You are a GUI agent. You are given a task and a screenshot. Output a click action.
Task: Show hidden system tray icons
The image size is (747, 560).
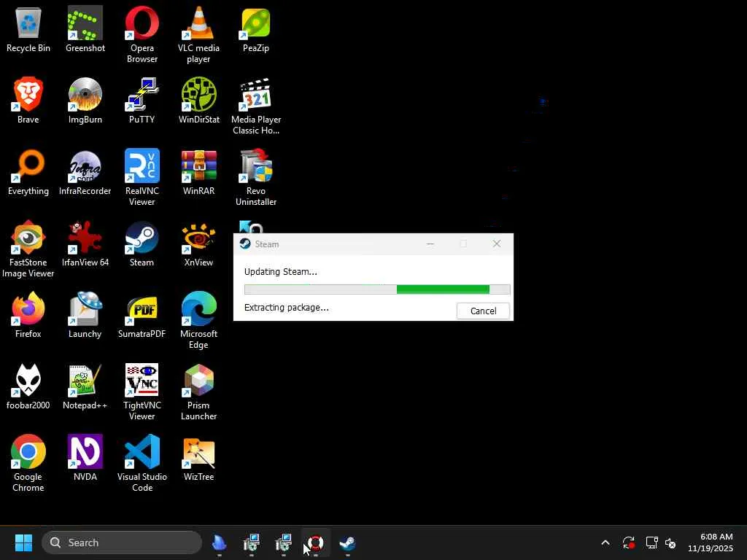[x=605, y=542]
